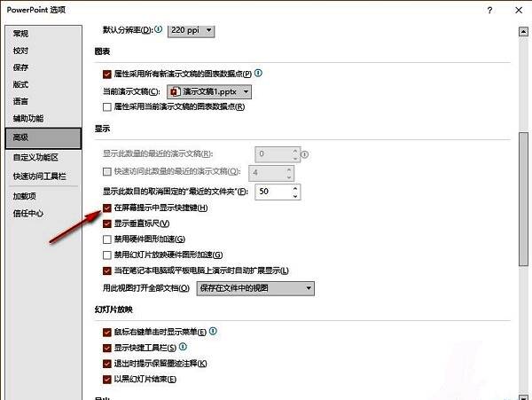The image size is (532, 400).
Task: Enable 禁用硬件图形加速 checkbox
Action: pos(107,239)
